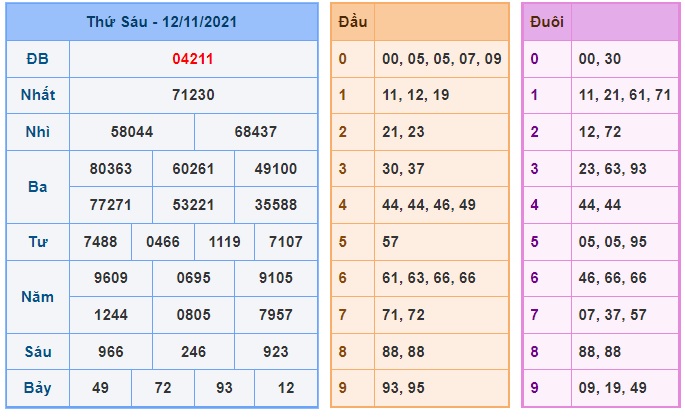Image resolution: width=685 pixels, height=419 pixels.
Task: Select Đầu row 71, 72
Action: 403,315
